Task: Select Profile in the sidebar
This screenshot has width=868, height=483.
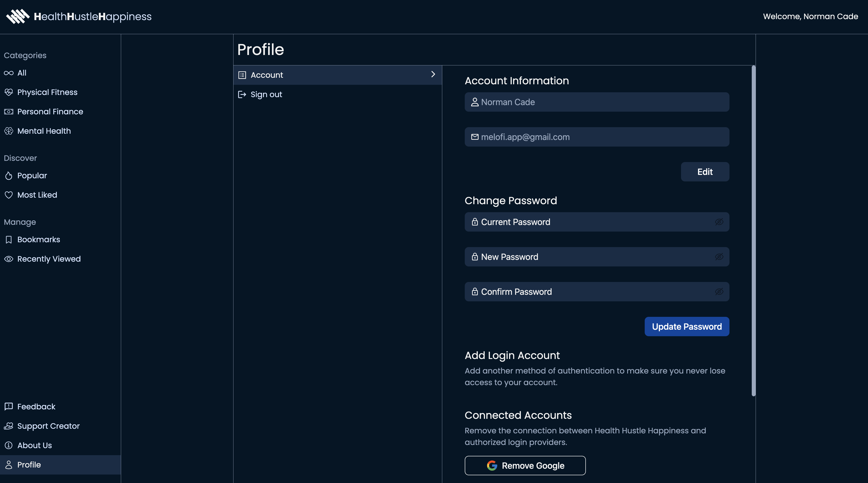Action: (60, 465)
